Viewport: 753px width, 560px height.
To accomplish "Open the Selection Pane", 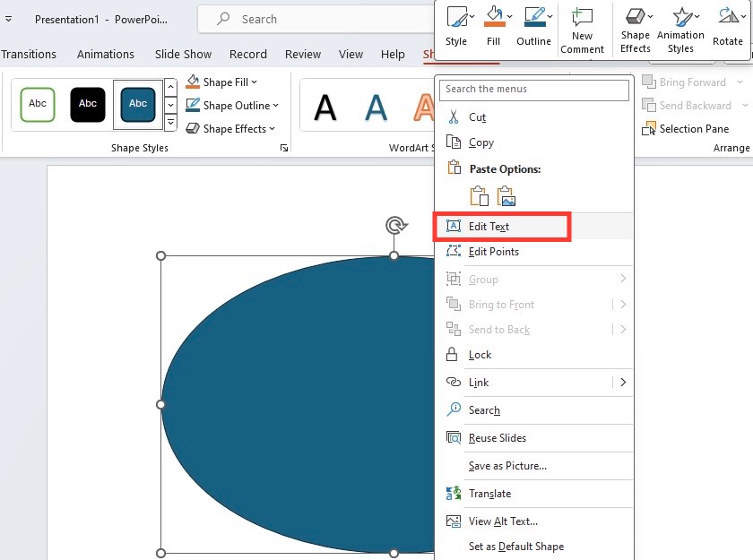I will [685, 129].
